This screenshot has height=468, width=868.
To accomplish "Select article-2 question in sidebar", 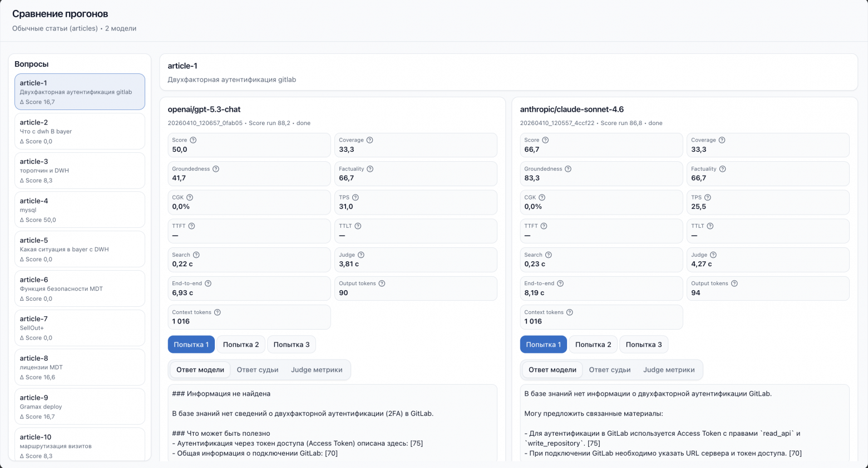I will coord(80,131).
